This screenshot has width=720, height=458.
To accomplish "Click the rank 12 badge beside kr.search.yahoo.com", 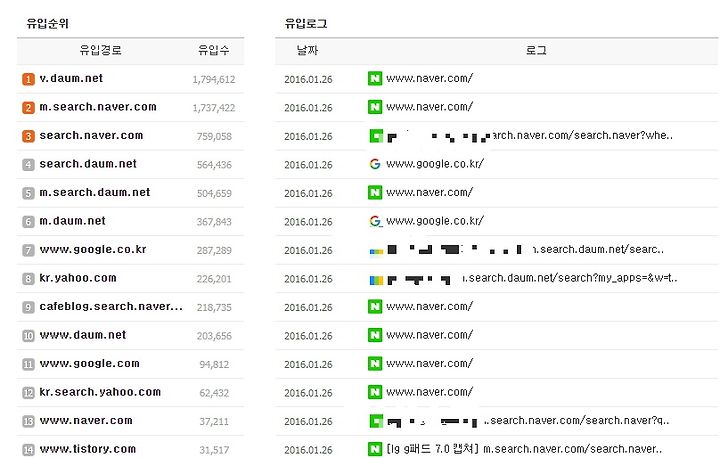I will (x=28, y=392).
